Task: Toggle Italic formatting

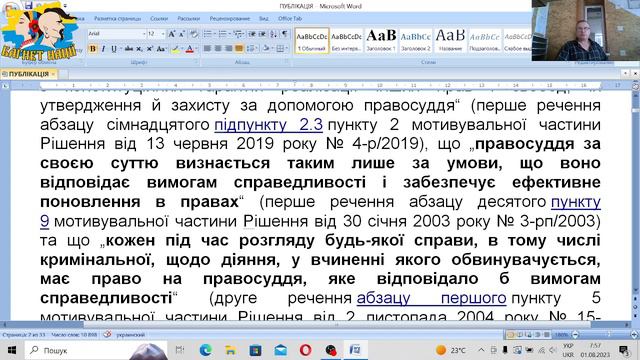Action: (x=103, y=49)
